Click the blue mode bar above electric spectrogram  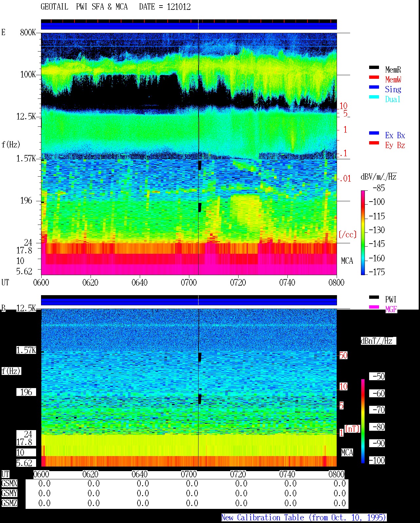click(189, 26)
